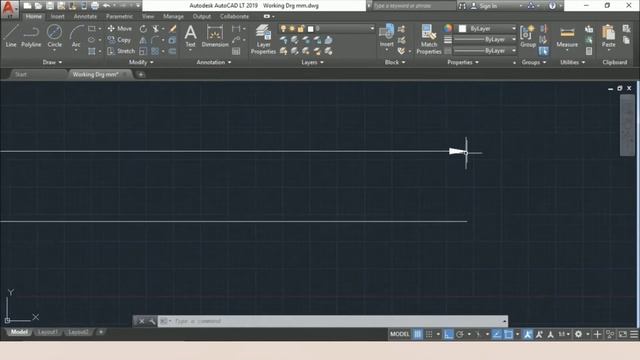This screenshot has width=640, height=360.
Task: Open the AutoCAD application menu logo
Action: tap(9, 9)
